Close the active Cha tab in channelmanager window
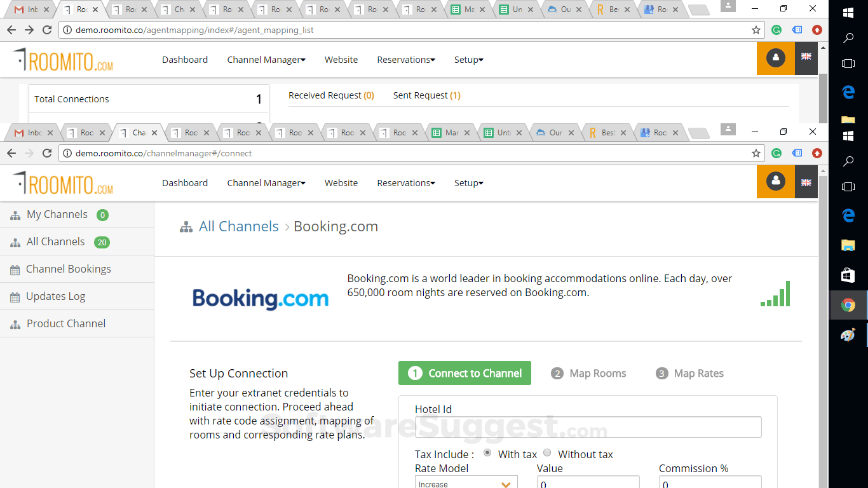The width and height of the screenshot is (868, 488). [x=154, y=133]
